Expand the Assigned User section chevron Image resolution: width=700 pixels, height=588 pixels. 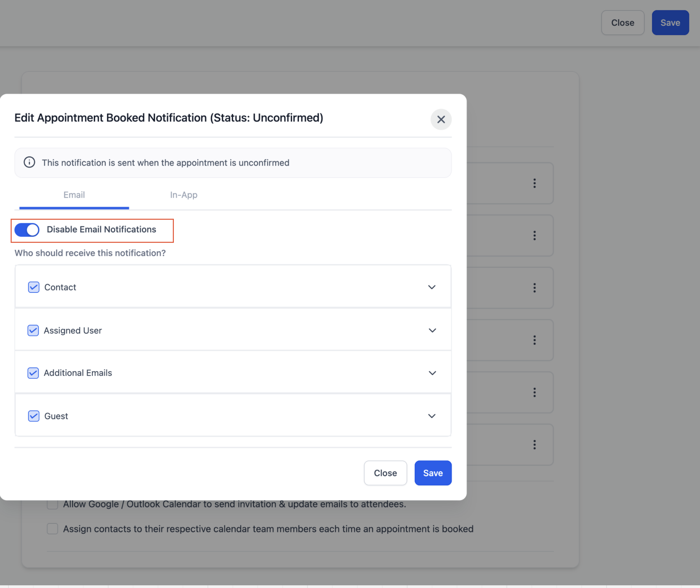point(432,331)
